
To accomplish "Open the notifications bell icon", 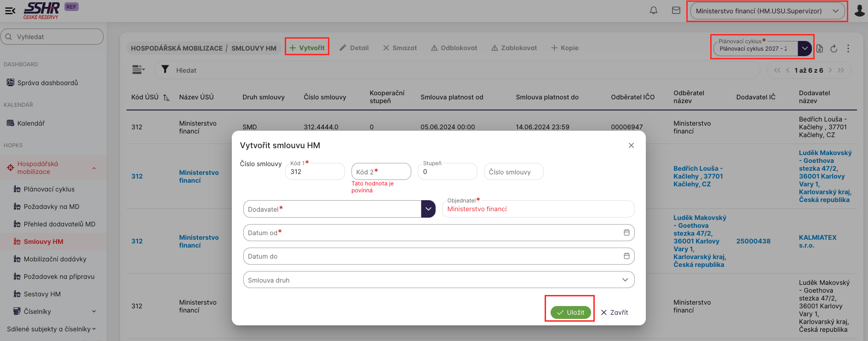I will pyautogui.click(x=653, y=11).
